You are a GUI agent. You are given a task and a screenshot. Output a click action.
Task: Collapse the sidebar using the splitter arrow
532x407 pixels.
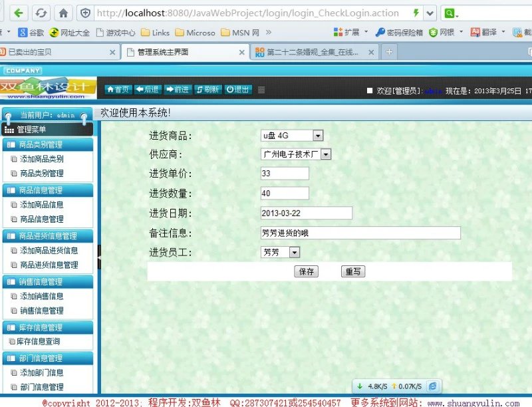[100, 257]
